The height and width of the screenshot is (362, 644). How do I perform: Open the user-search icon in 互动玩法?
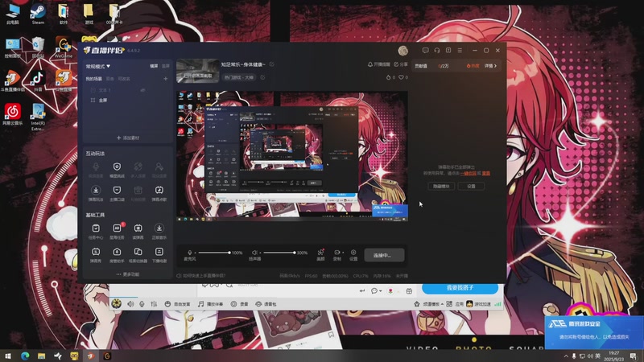tap(159, 169)
